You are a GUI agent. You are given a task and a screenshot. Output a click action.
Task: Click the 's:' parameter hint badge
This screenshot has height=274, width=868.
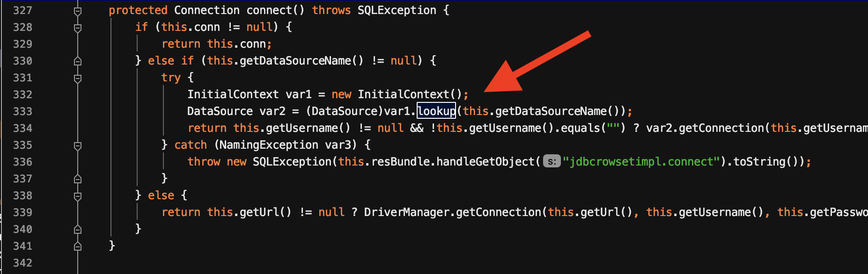[x=552, y=162]
